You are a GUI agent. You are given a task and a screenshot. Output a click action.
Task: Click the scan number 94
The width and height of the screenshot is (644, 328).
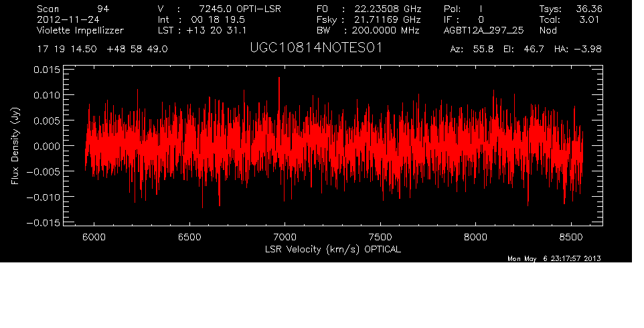tap(103, 9)
